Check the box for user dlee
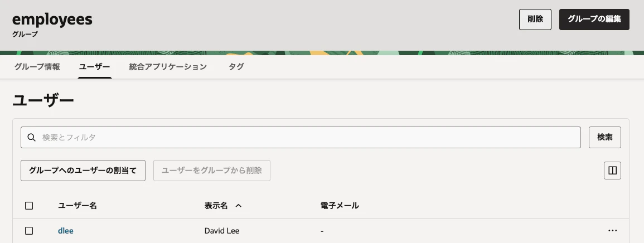The image size is (644, 243). click(x=29, y=231)
